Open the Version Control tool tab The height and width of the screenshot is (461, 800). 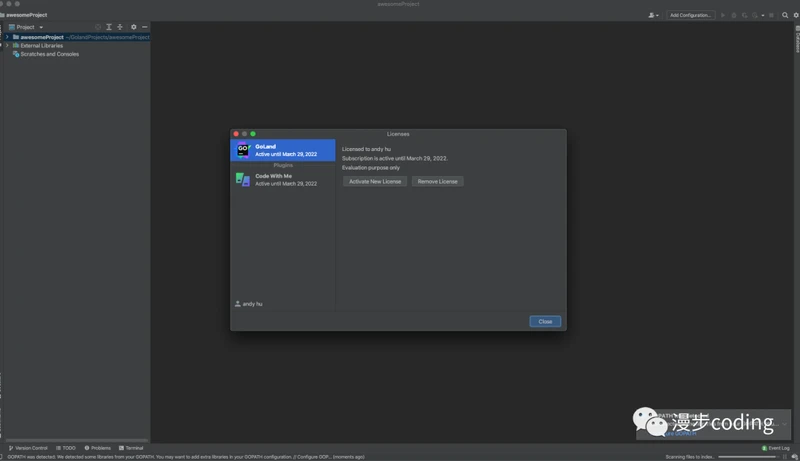28,448
